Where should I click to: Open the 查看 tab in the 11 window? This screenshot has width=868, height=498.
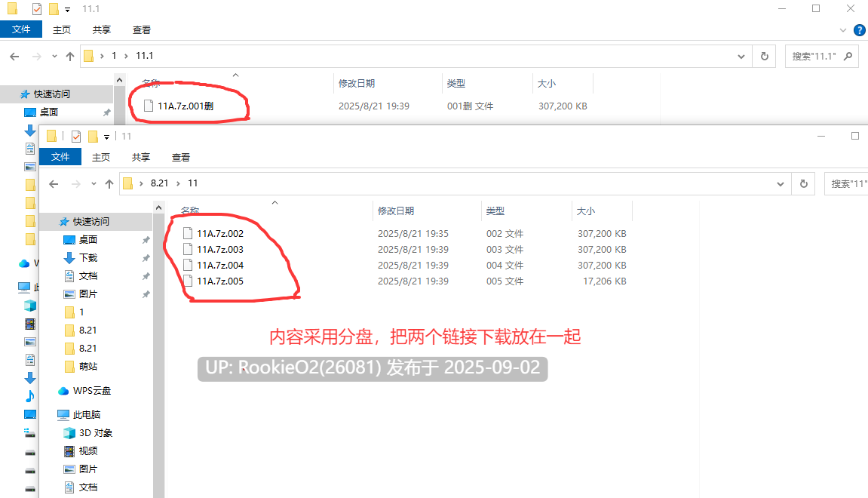pos(180,157)
